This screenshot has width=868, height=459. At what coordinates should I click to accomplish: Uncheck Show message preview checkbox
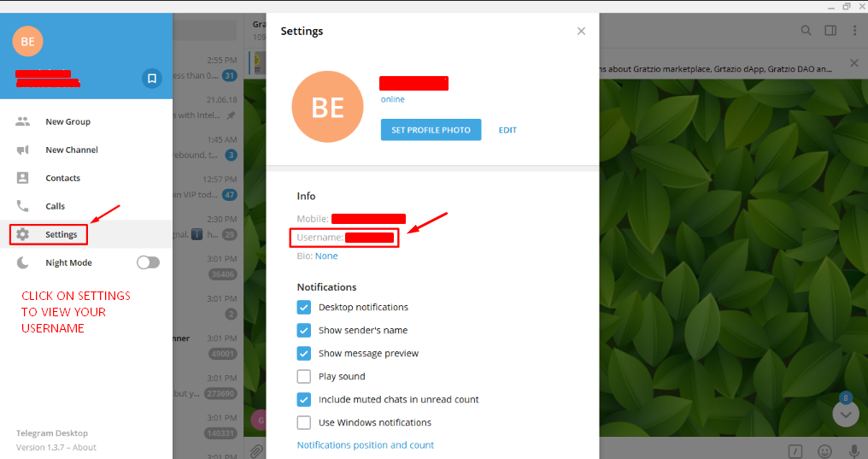point(304,353)
